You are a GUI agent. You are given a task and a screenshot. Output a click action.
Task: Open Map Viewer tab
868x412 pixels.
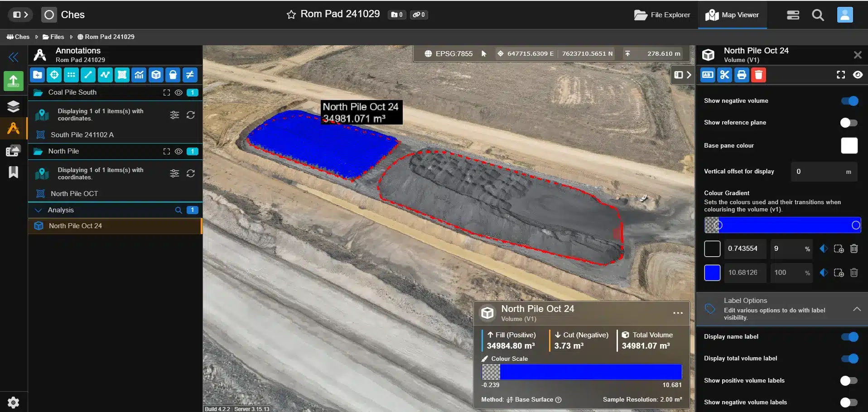point(732,14)
